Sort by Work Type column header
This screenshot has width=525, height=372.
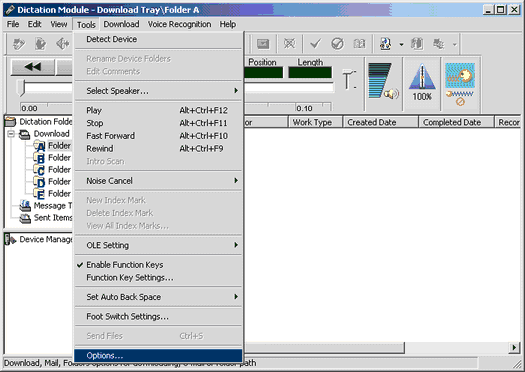315,123
